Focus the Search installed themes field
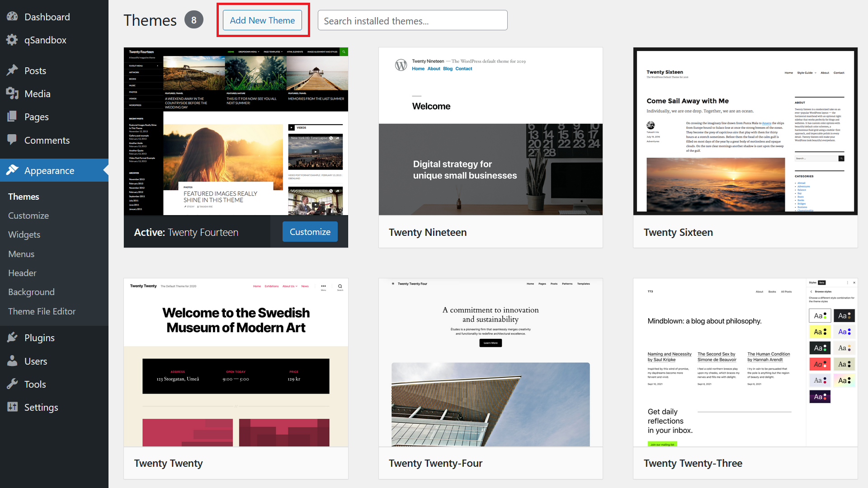 click(x=412, y=20)
